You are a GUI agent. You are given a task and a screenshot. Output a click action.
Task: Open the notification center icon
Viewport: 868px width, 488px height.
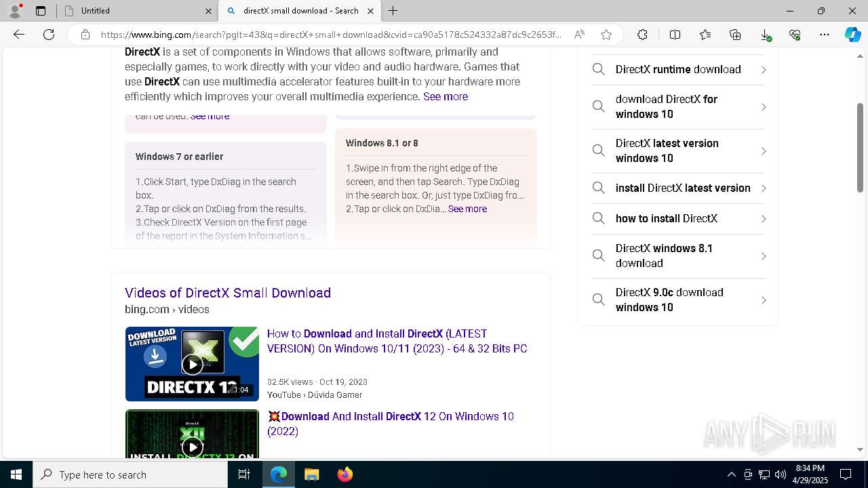[846, 474]
